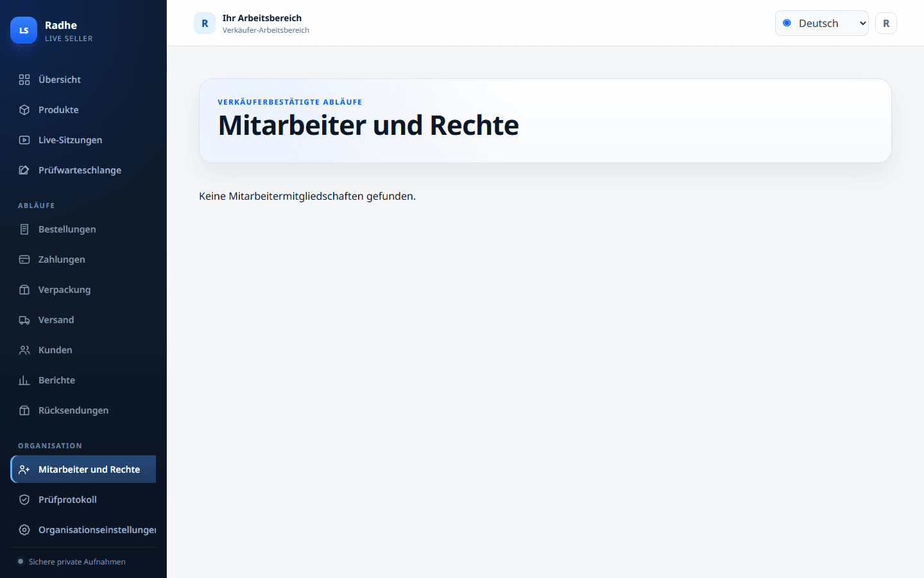The width and height of the screenshot is (924, 578).
Task: Click the Kunden people icon
Action: [24, 350]
